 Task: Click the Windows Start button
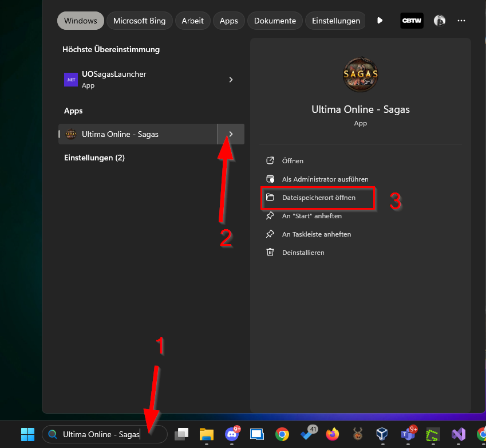pos(27,434)
